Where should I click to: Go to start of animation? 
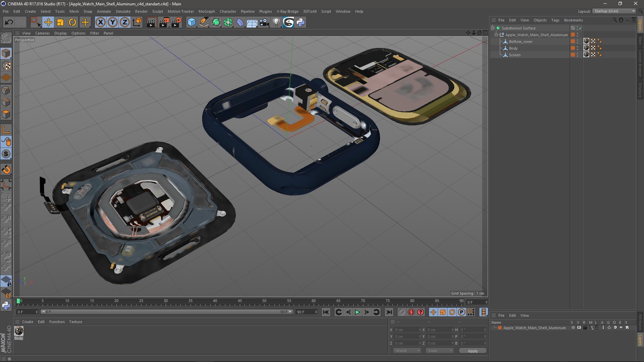(x=326, y=312)
